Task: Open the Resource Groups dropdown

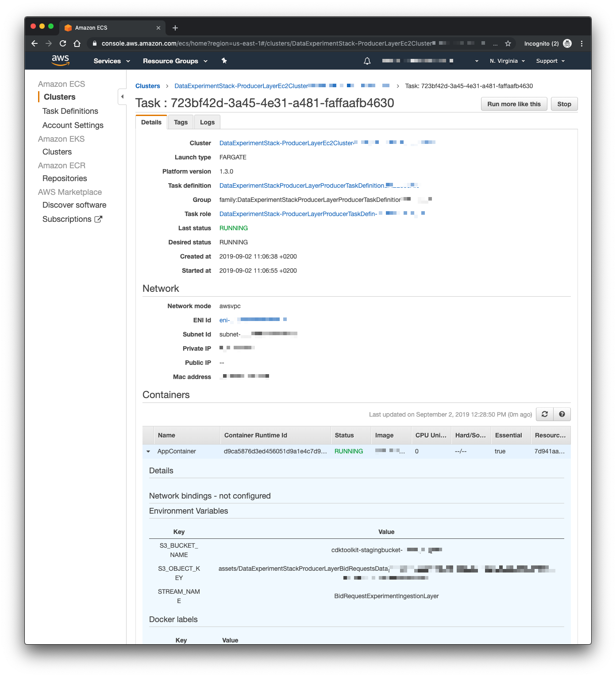Action: [175, 61]
